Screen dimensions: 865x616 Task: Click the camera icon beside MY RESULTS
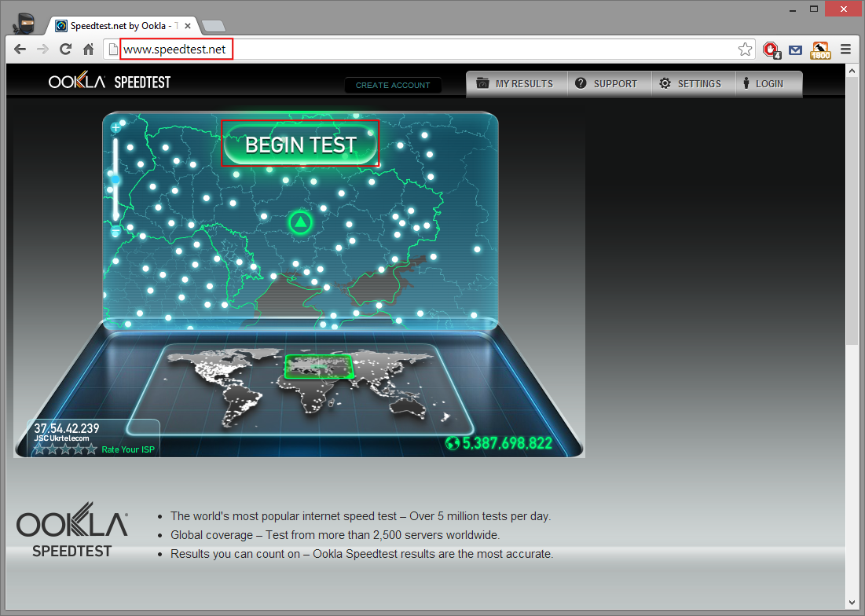point(482,83)
